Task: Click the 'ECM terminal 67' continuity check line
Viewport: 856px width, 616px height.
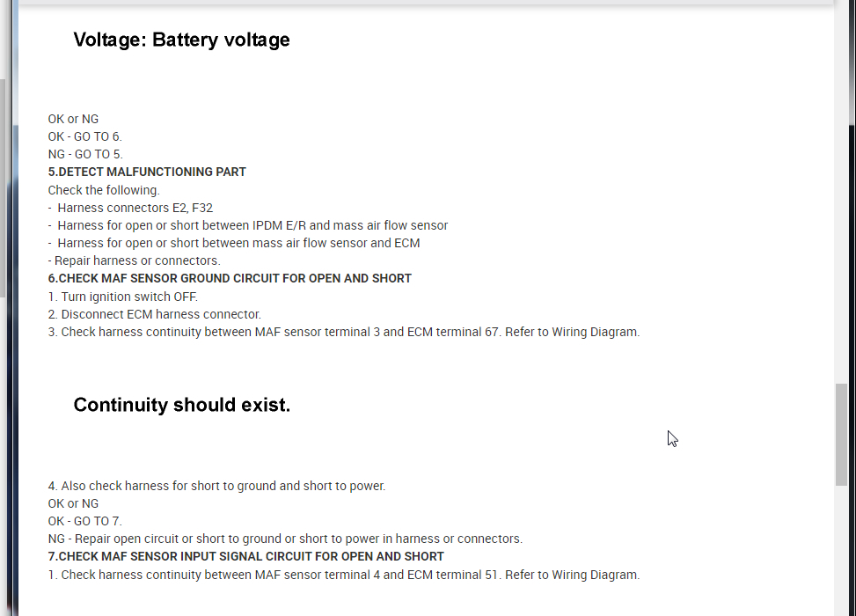Action: [343, 332]
